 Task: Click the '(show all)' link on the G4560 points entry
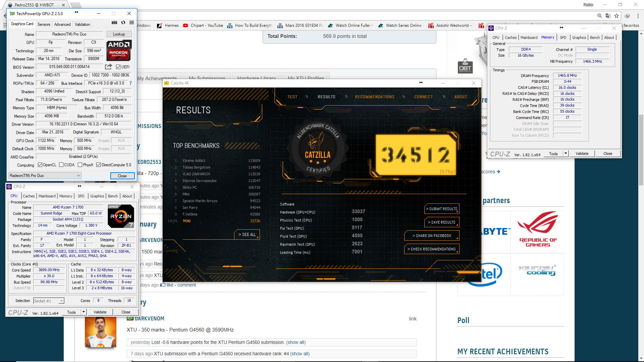coord(296,342)
